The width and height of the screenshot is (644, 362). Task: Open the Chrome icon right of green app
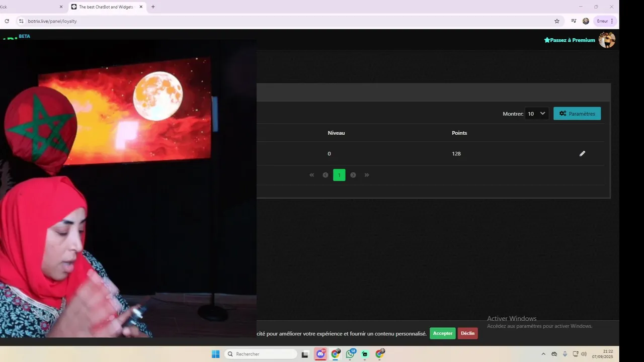380,354
